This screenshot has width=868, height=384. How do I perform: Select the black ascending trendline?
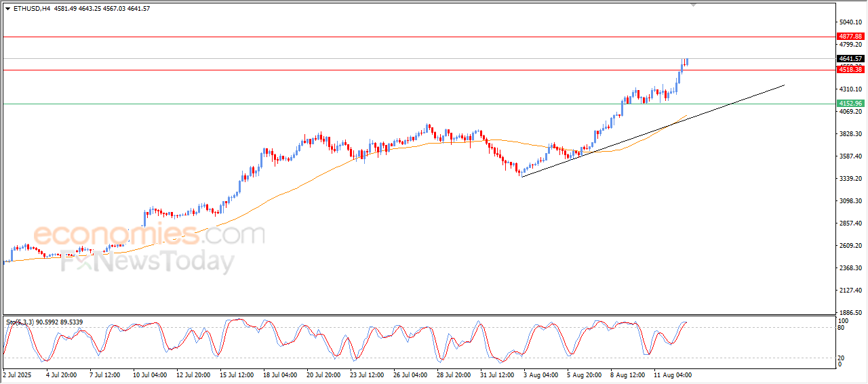(x=652, y=131)
